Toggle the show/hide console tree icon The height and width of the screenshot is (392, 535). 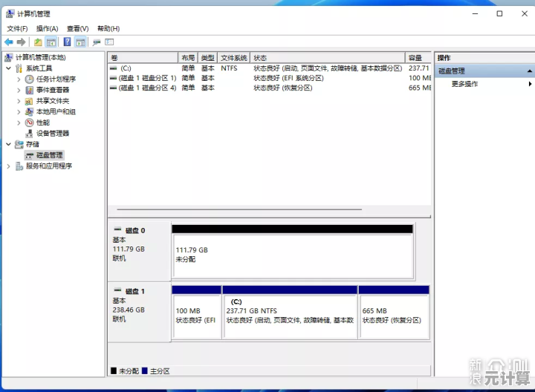pyautogui.click(x=51, y=42)
